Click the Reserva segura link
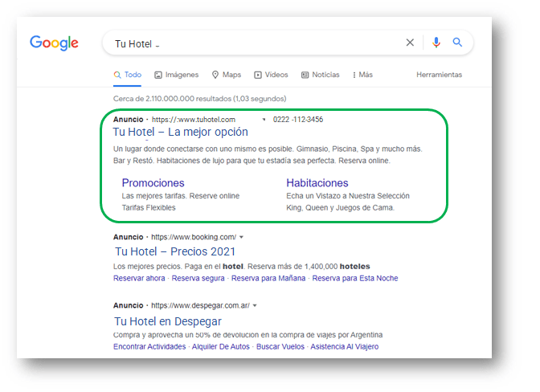Image resolution: width=540 pixels, height=392 pixels. tap(198, 278)
